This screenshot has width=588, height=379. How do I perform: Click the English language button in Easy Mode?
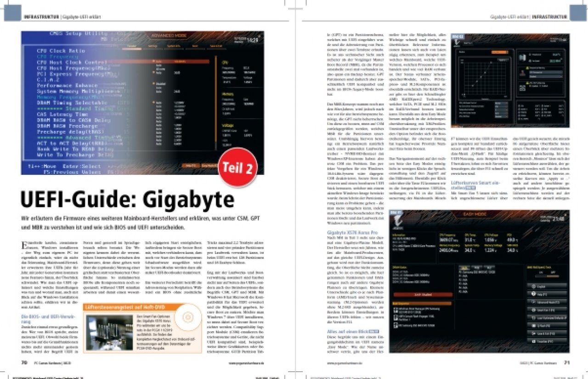(547, 287)
